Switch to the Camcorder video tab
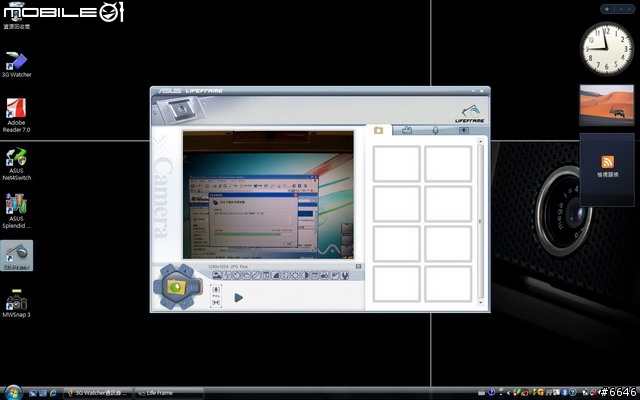The image size is (640, 400). 407,130
